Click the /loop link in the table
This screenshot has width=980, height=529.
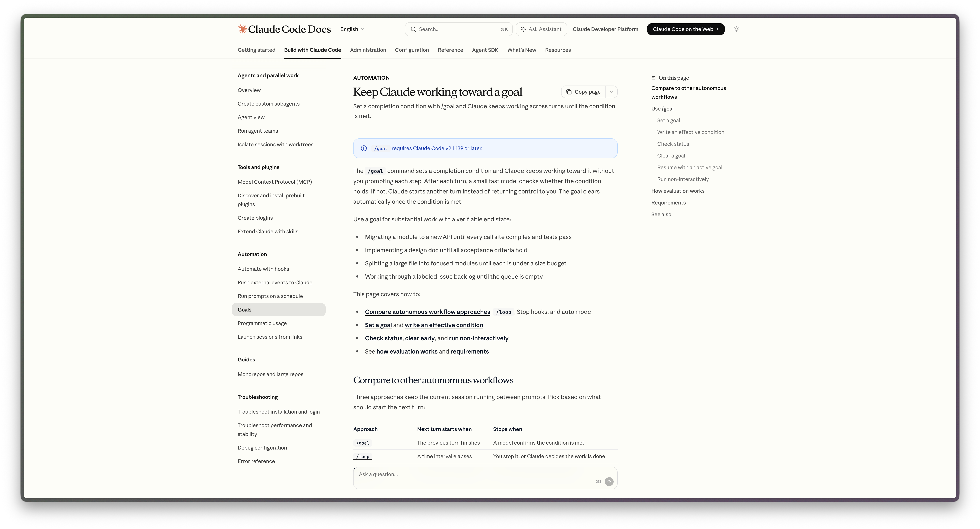[x=363, y=457]
